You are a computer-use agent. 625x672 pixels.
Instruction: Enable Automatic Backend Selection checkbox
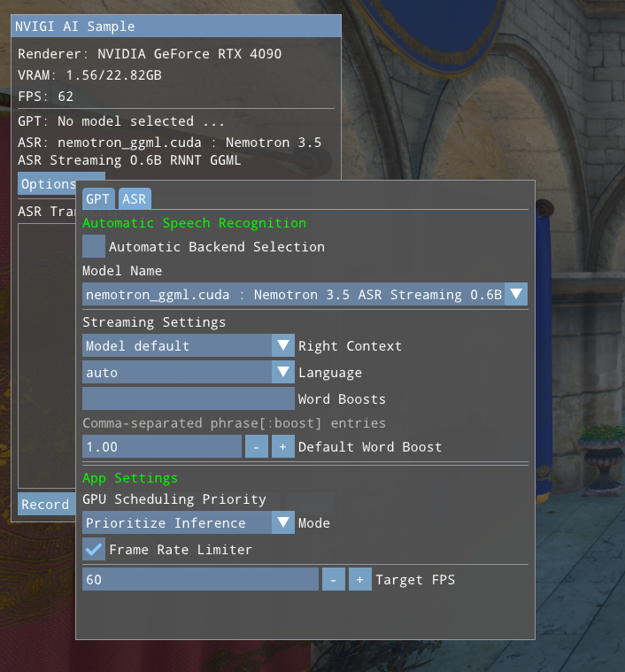point(94,246)
